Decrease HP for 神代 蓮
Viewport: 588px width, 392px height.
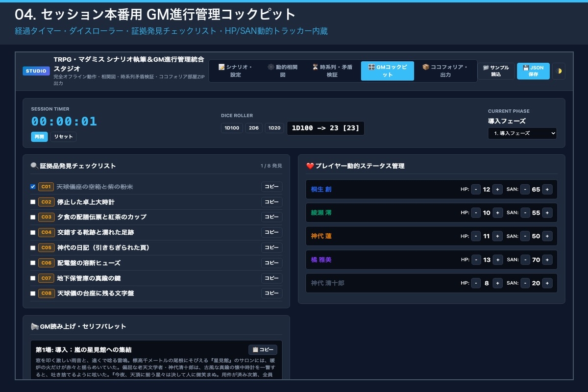pyautogui.click(x=476, y=236)
